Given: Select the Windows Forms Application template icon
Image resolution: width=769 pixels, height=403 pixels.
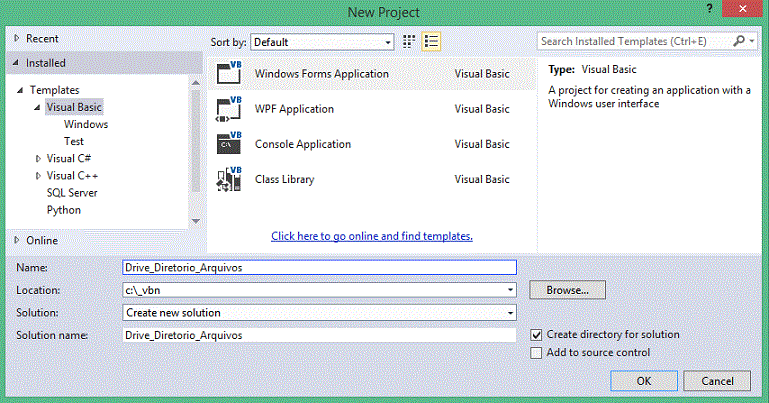Looking at the screenshot, I should (229, 73).
